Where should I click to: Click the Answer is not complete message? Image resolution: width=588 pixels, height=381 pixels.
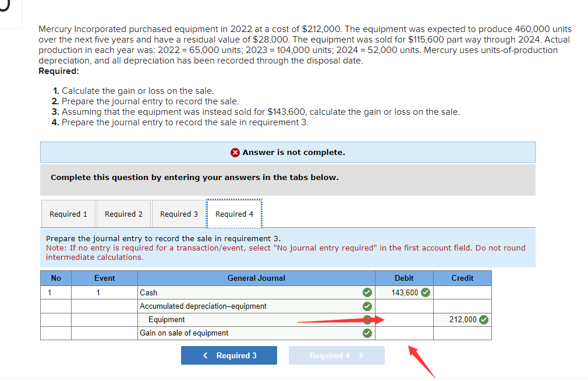[x=293, y=153]
